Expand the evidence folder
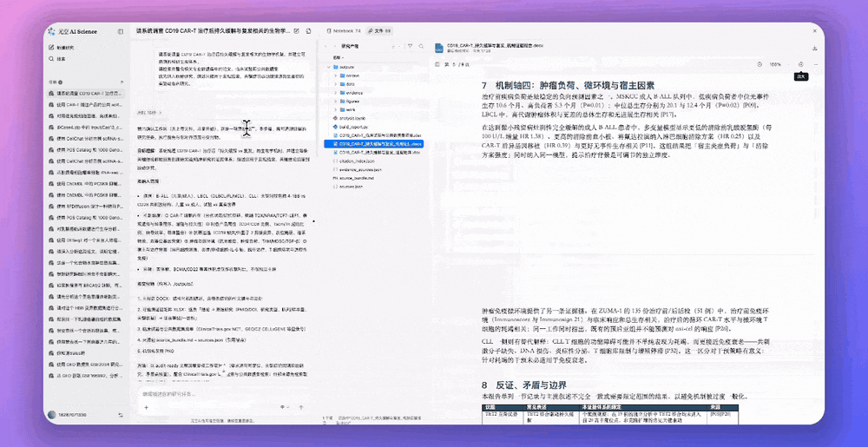 (x=336, y=92)
